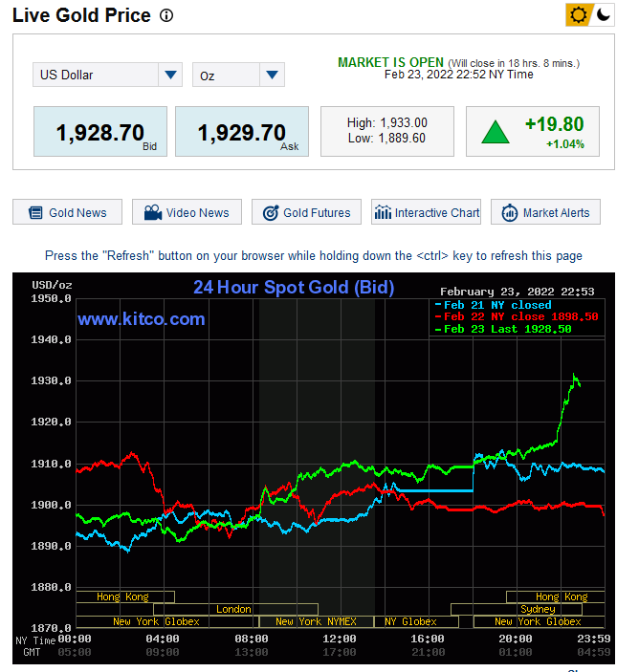
Task: Open Market Alerts button
Action: [x=545, y=212]
